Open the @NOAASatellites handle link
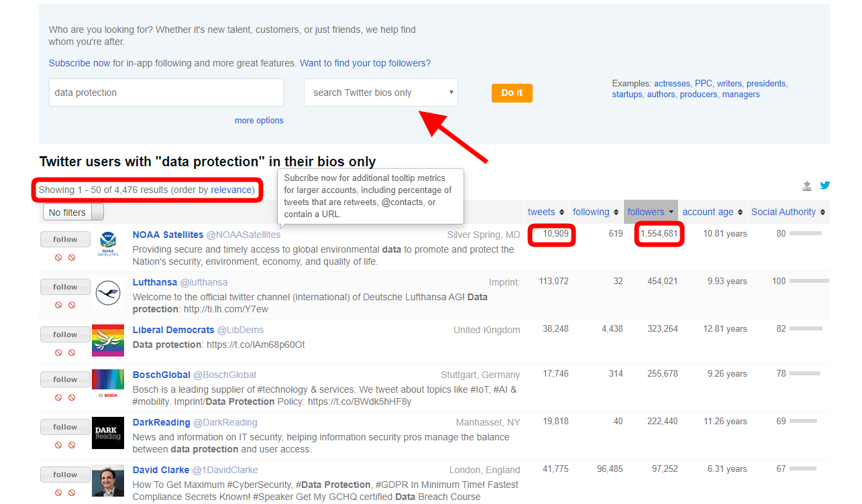This screenshot has width=862, height=504. (244, 235)
